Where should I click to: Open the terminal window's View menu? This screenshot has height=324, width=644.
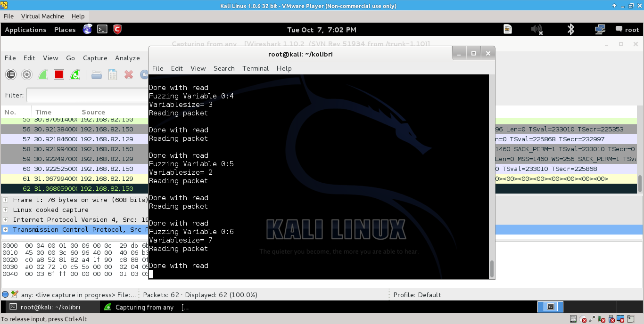(198, 68)
